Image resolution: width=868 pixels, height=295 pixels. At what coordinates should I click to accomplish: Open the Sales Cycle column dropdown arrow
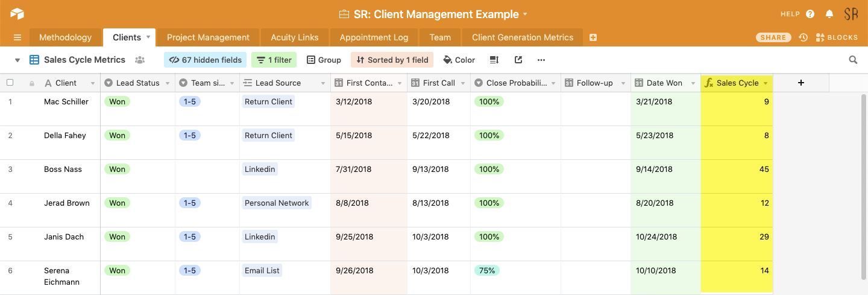click(766, 83)
